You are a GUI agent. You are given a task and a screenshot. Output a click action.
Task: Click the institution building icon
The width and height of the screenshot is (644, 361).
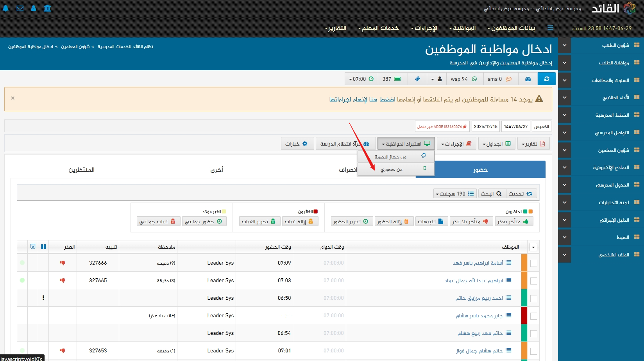pos(47,8)
